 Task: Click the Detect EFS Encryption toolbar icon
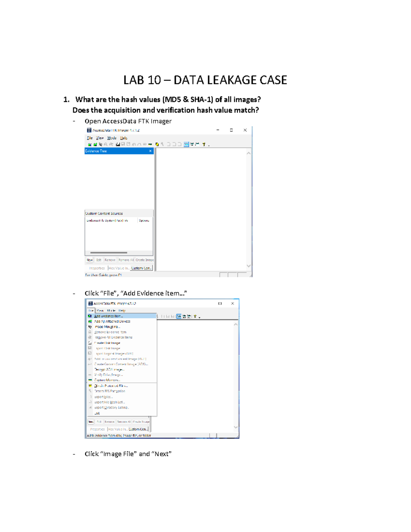[162, 144]
